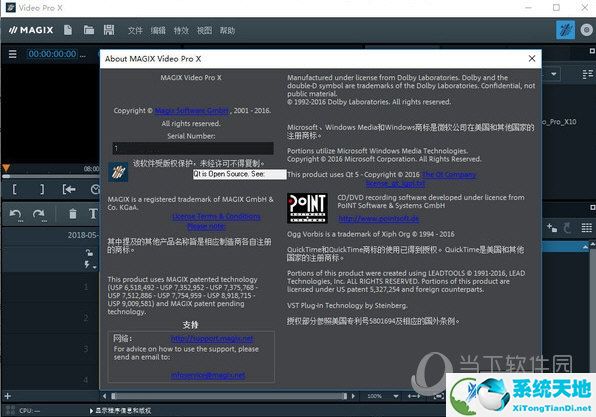The height and width of the screenshot is (417, 596).
Task: Click the clock icon in transport bar
Action: pos(95,189)
